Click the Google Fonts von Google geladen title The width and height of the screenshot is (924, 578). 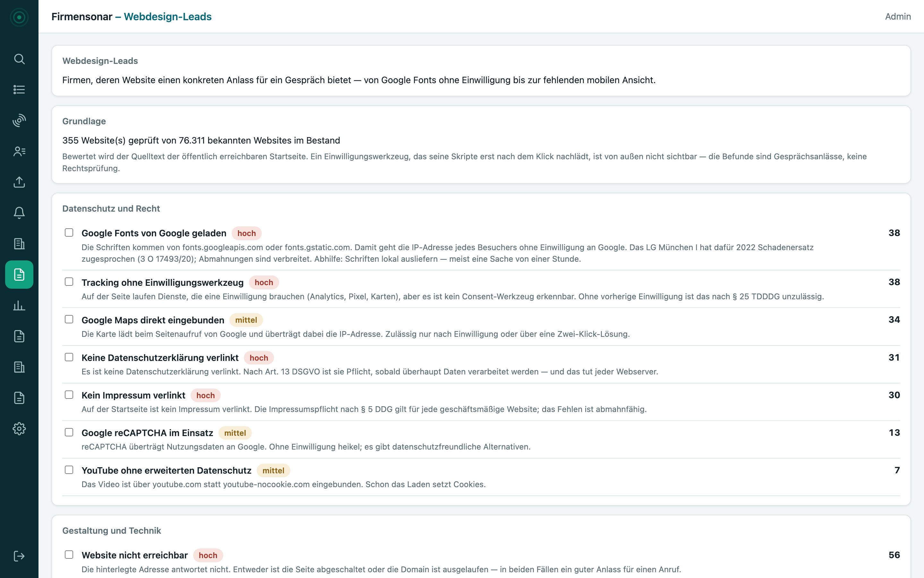(154, 233)
